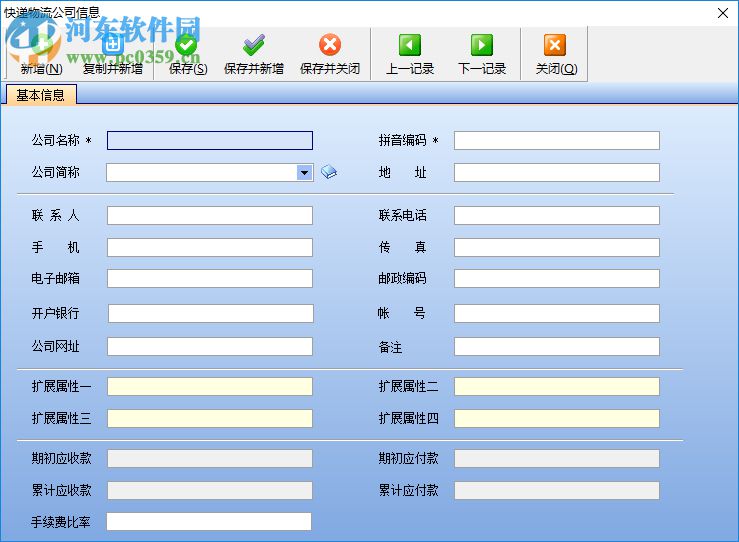Click the 传真 input field
Viewport: 739px width, 542px height.
tap(557, 247)
